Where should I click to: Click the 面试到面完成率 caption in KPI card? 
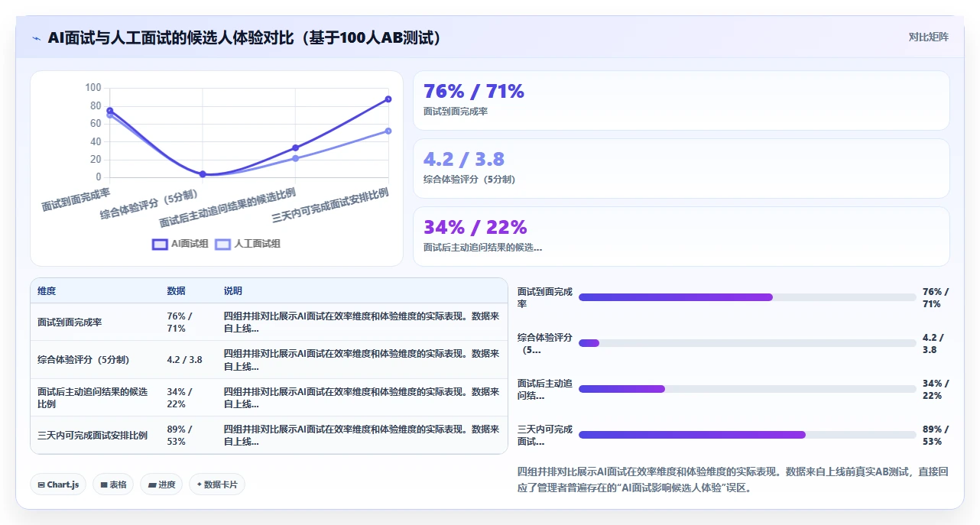[x=456, y=112]
